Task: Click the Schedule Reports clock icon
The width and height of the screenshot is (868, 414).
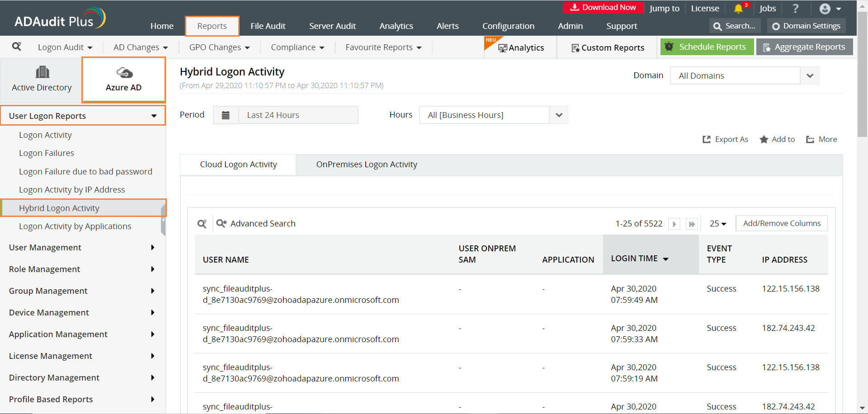Action: tap(669, 47)
